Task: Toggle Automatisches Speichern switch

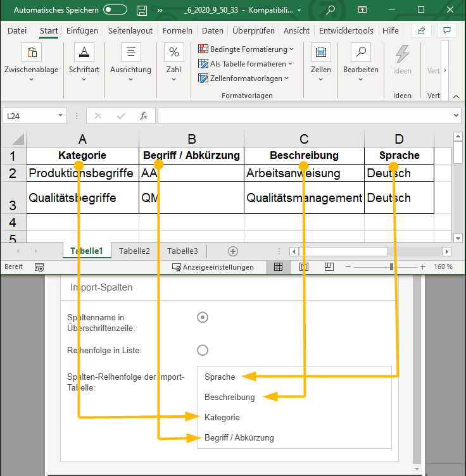Action: coord(115,10)
